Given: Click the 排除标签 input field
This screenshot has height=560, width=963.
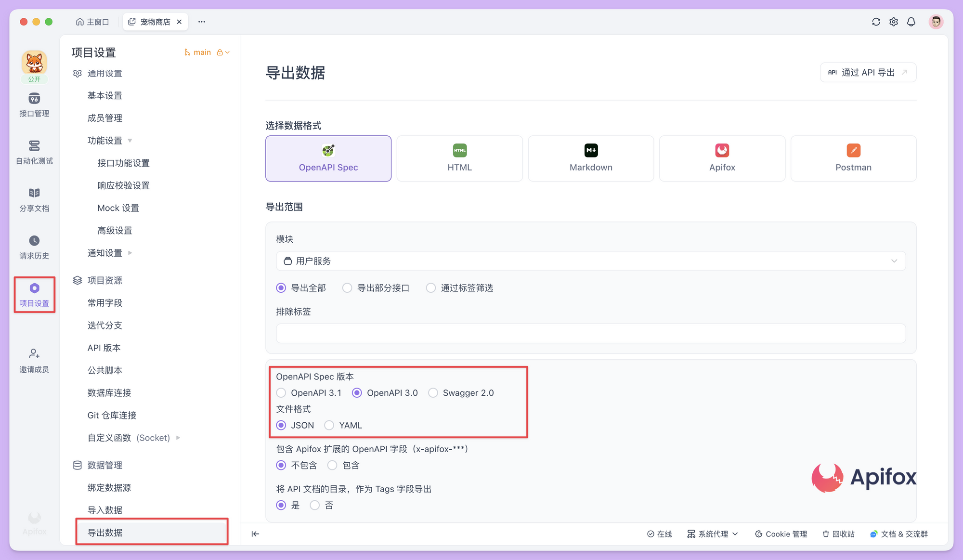Looking at the screenshot, I should tap(590, 333).
